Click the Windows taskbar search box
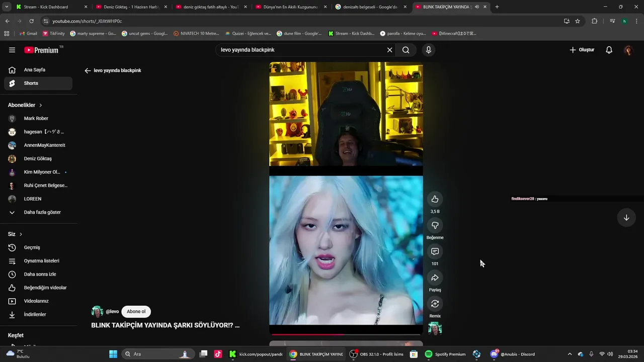 [x=158, y=354]
